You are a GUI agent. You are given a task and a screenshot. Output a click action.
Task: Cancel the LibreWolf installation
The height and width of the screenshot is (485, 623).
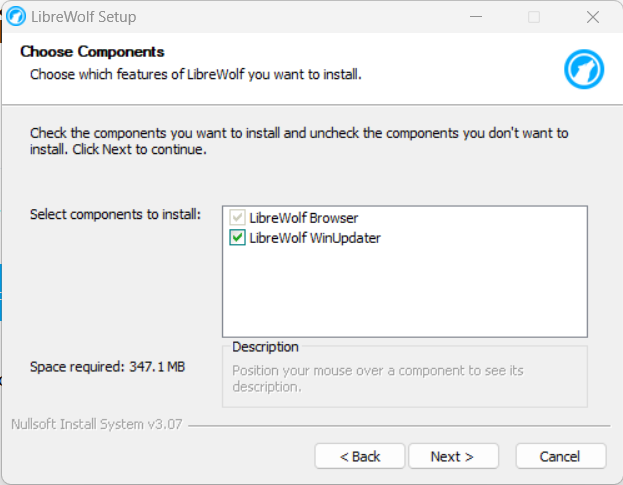pos(560,456)
